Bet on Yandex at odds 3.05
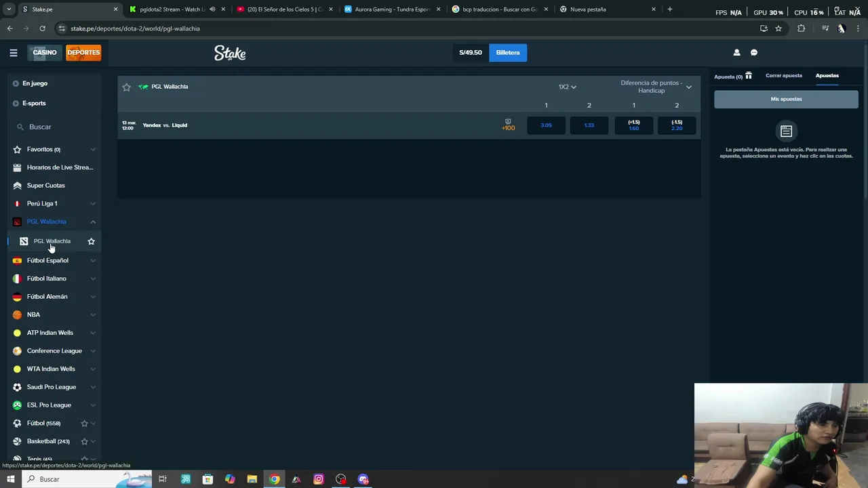 [x=546, y=125]
